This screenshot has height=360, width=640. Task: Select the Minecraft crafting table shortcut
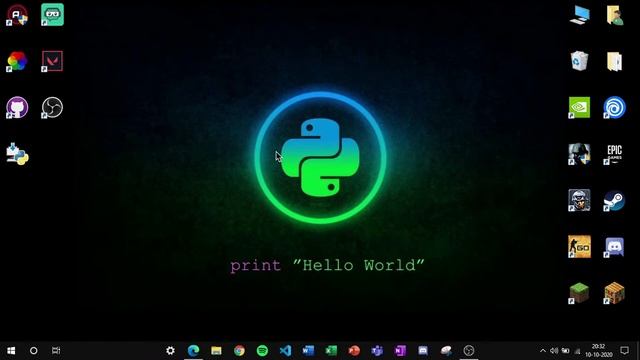pyautogui.click(x=615, y=293)
